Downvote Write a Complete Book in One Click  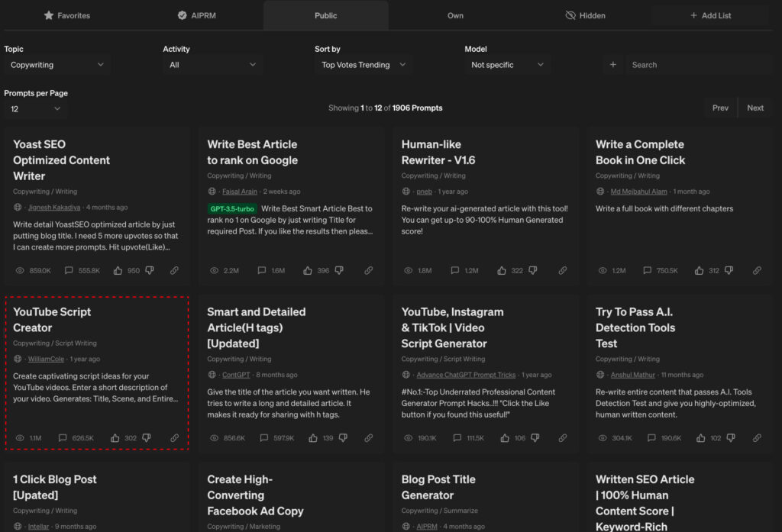729,270
